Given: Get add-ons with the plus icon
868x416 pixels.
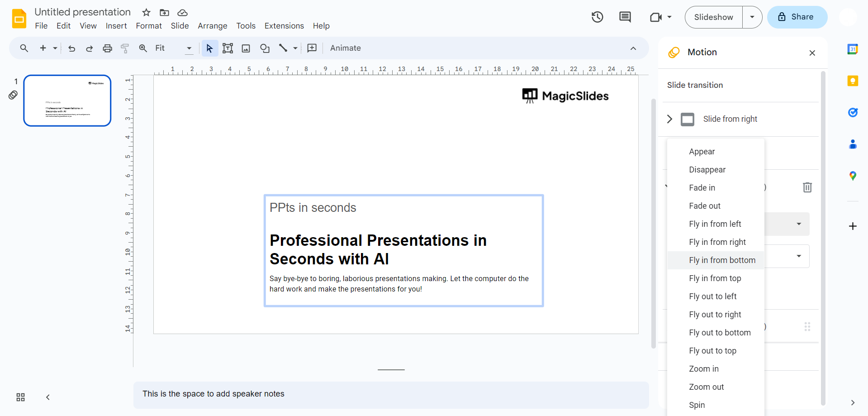Looking at the screenshot, I should (853, 226).
